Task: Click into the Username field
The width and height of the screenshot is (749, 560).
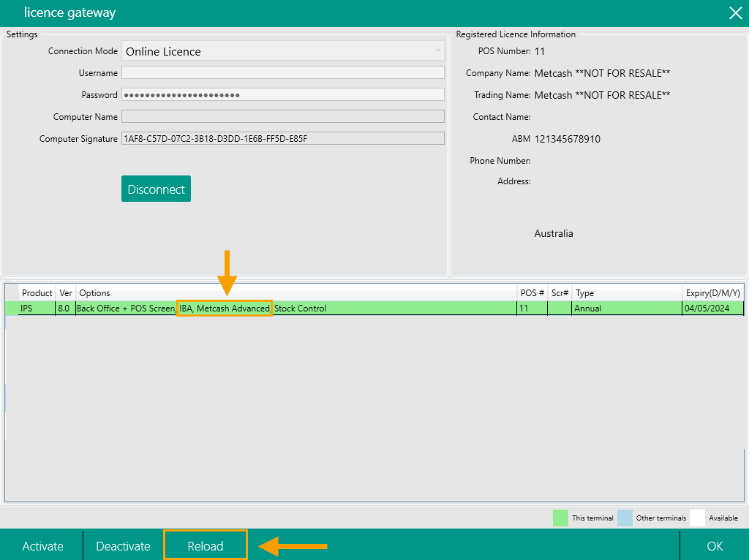Action: tap(283, 72)
